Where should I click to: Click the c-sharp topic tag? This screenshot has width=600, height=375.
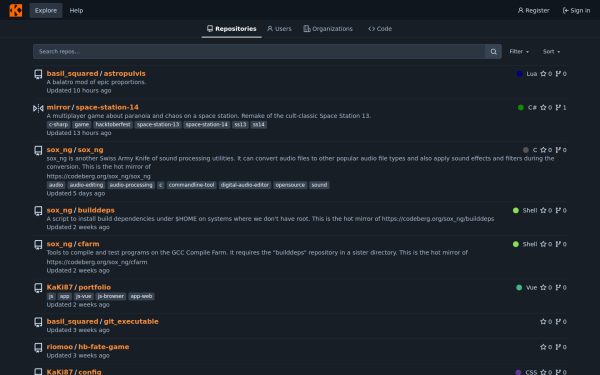(59, 125)
